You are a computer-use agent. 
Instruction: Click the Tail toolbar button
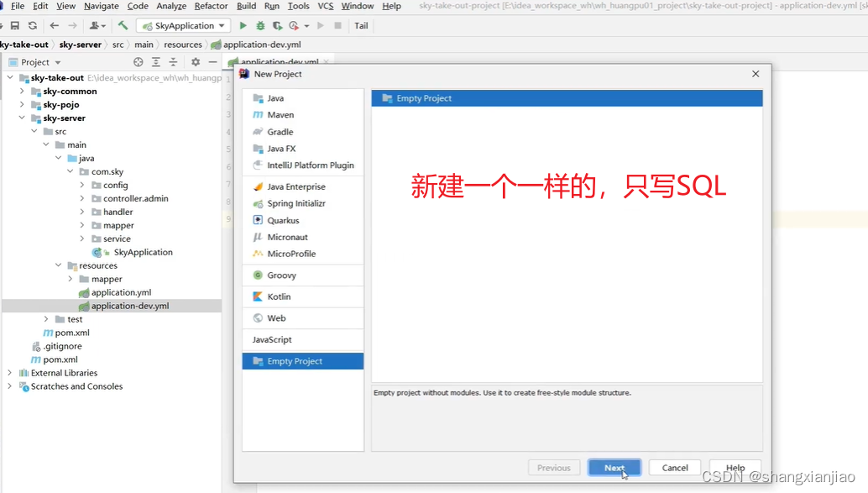361,25
